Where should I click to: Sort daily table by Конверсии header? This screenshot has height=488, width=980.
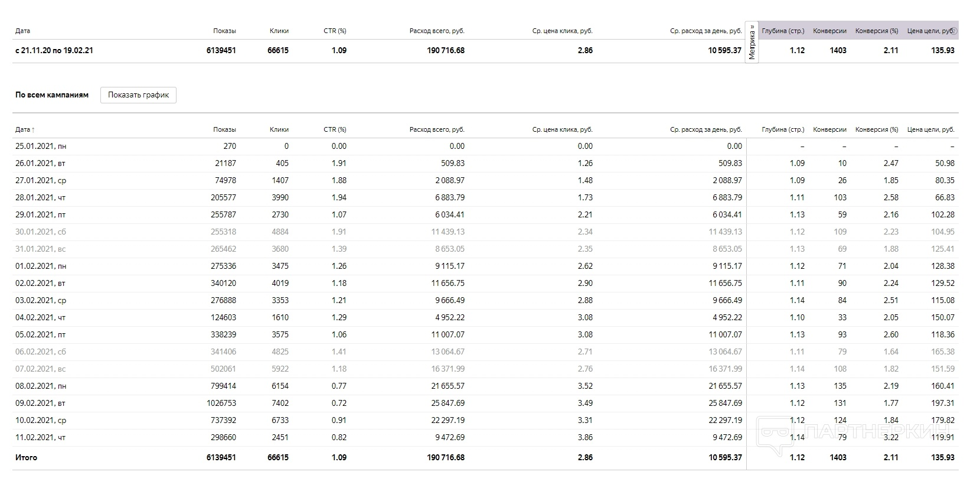pyautogui.click(x=829, y=129)
